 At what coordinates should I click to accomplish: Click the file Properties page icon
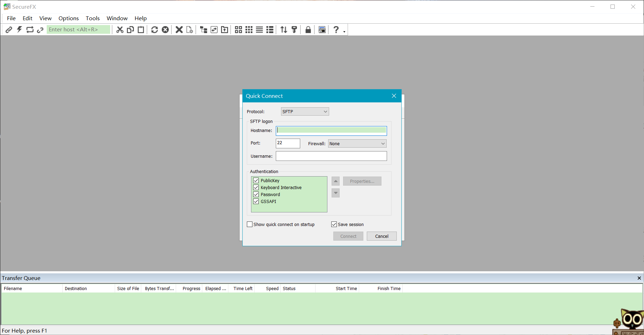tap(190, 30)
